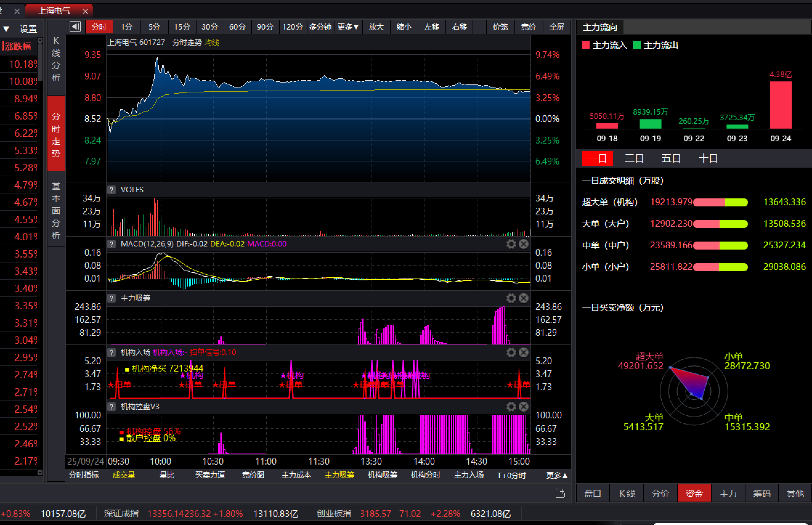The image size is (812, 525).
Task: Open settings gear for 机构入场 panel
Action: pyautogui.click(x=511, y=352)
